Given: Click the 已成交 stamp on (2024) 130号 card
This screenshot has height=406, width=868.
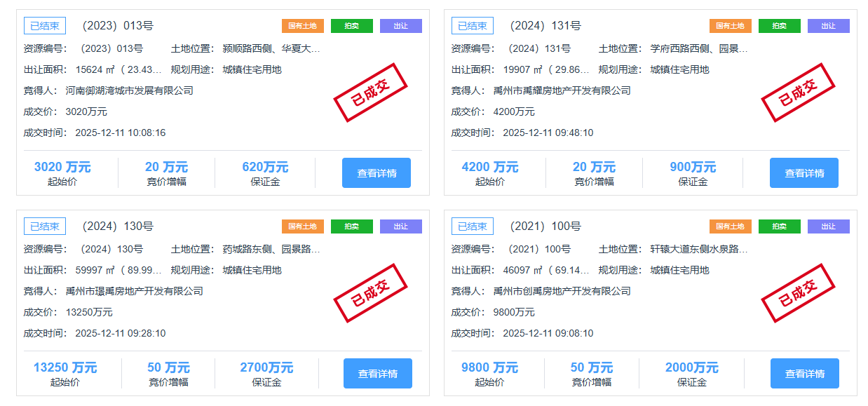Looking at the screenshot, I should click(370, 293).
